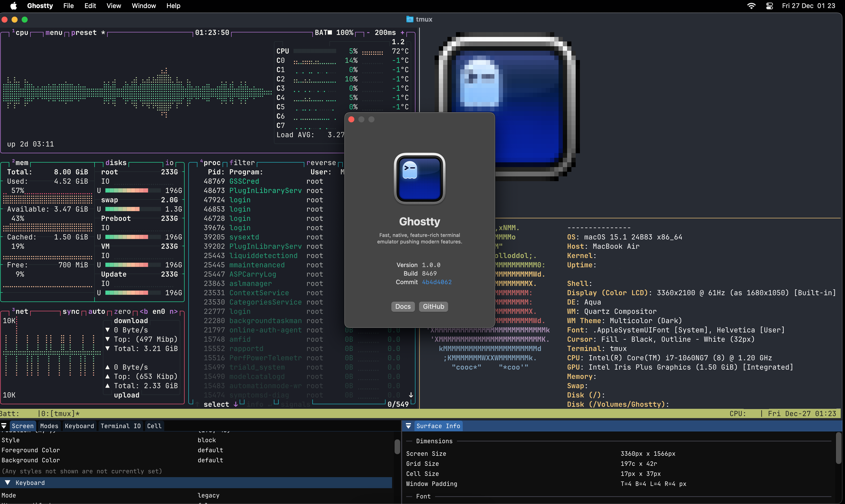Viewport: 845px width, 504px height.
Task: Click the large pixelated Ghostty icon image
Action: [507, 107]
